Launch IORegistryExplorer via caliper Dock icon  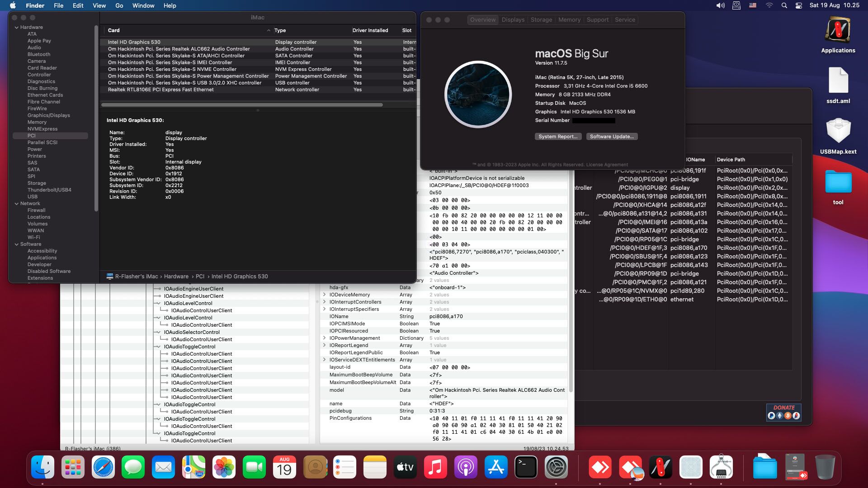[722, 467]
